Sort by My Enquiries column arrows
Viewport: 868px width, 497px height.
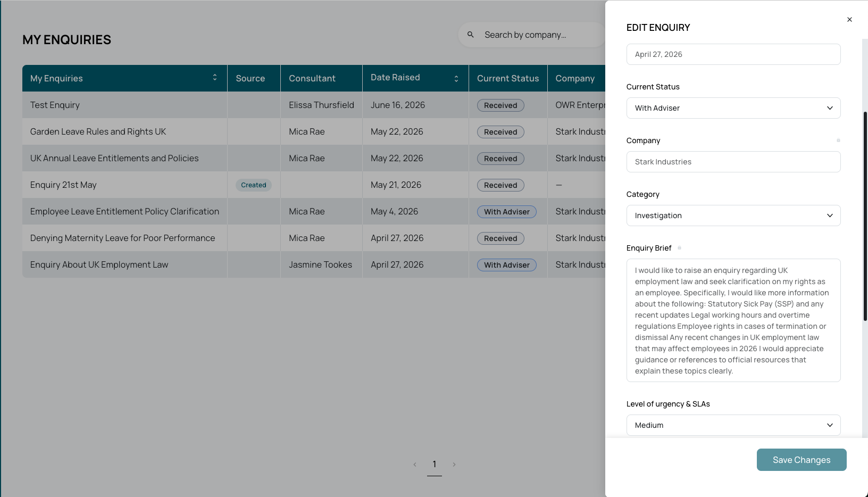215,78
